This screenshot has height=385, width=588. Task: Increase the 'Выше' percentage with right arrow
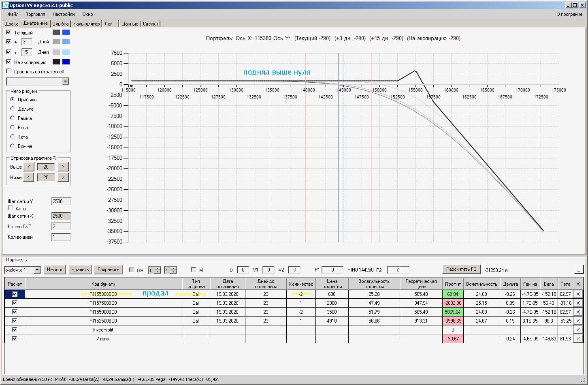coord(63,167)
